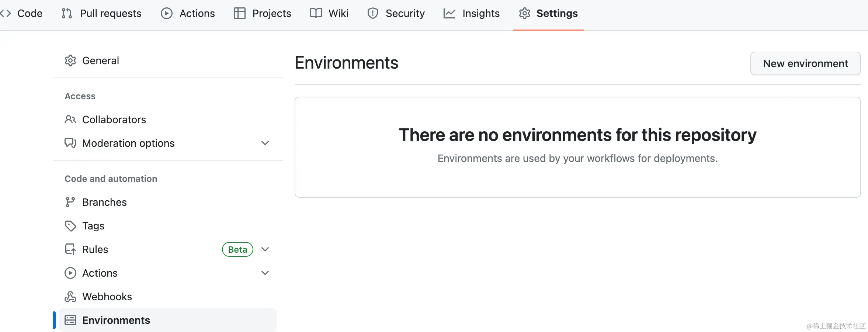This screenshot has height=332, width=868.
Task: Go to Branches settings
Action: [168, 202]
